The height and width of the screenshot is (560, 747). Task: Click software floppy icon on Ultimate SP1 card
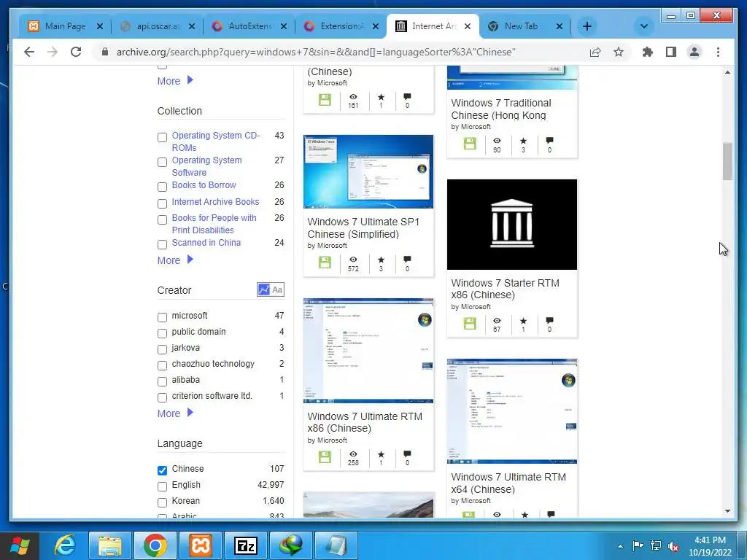(x=325, y=262)
